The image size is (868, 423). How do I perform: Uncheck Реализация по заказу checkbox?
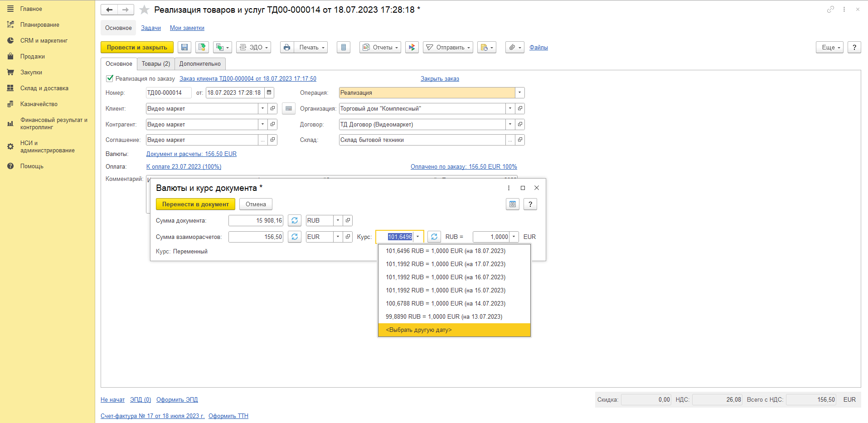[110, 78]
